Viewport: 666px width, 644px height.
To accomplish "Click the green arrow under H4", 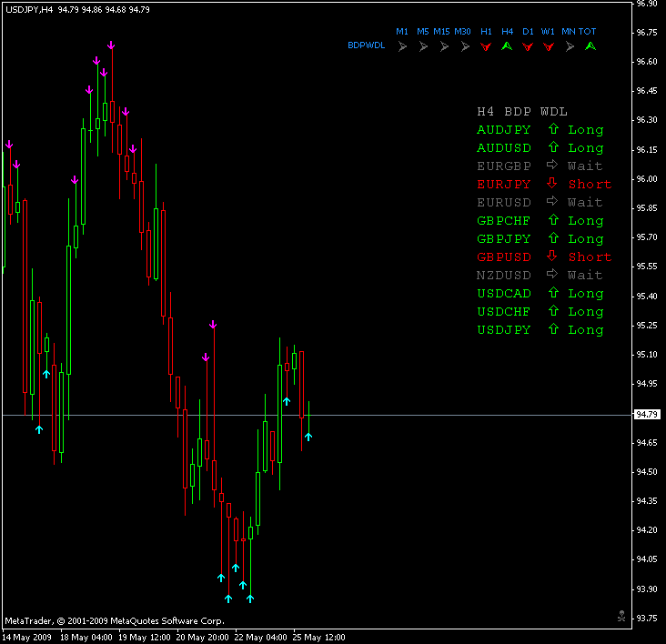I will [x=507, y=45].
